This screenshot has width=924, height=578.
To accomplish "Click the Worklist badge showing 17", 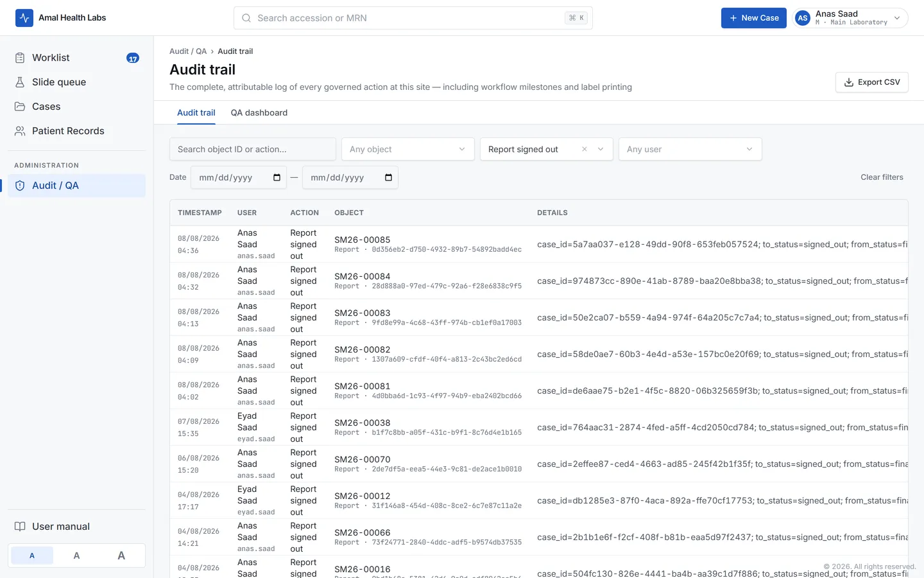I will (x=133, y=58).
